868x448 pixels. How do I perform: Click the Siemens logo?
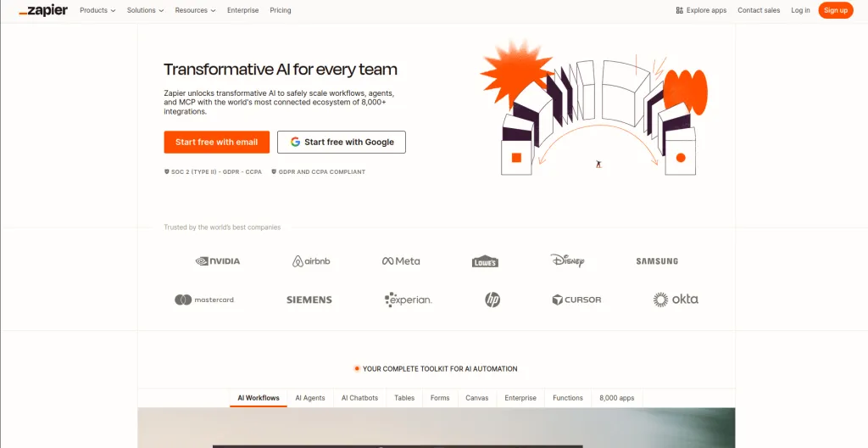click(x=309, y=300)
